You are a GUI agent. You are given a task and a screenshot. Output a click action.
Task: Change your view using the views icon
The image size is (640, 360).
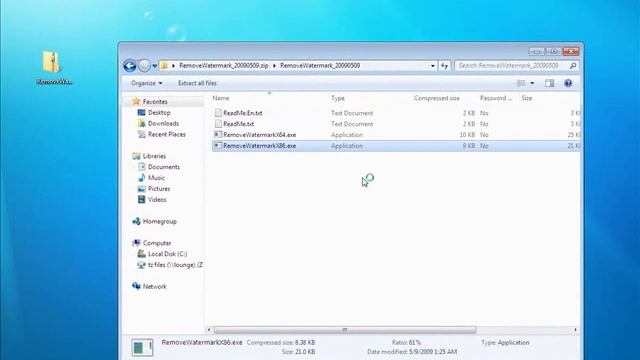tap(521, 83)
